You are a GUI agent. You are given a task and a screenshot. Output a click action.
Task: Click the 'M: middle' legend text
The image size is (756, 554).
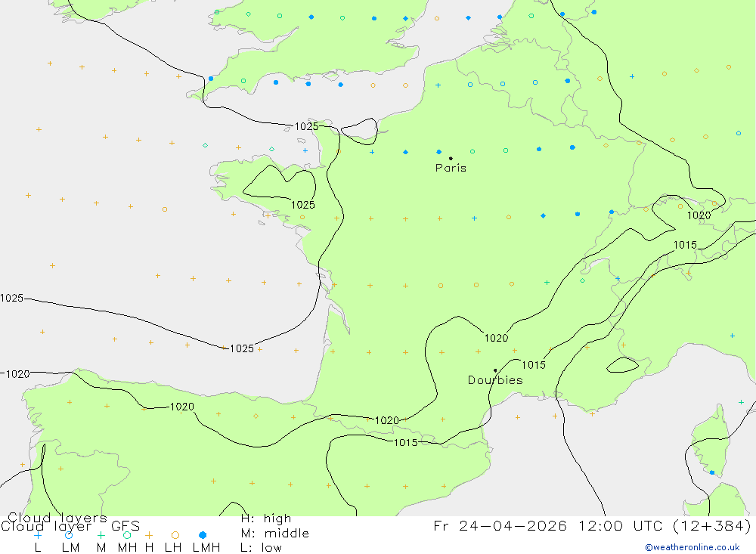(275, 534)
